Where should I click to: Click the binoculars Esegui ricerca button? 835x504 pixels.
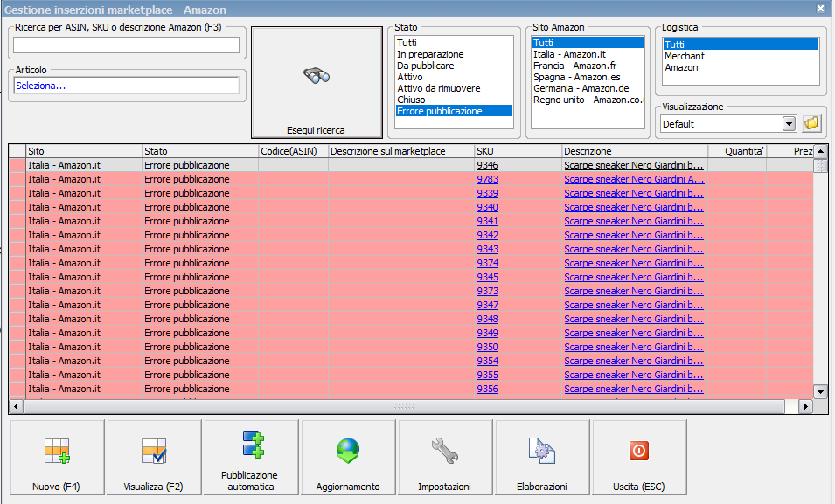[x=317, y=82]
